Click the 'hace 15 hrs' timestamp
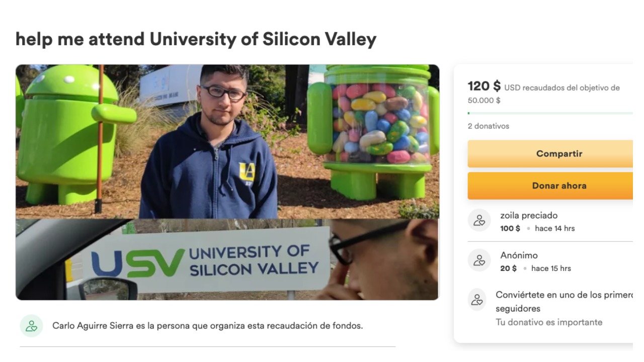644x362 pixels. [551, 268]
